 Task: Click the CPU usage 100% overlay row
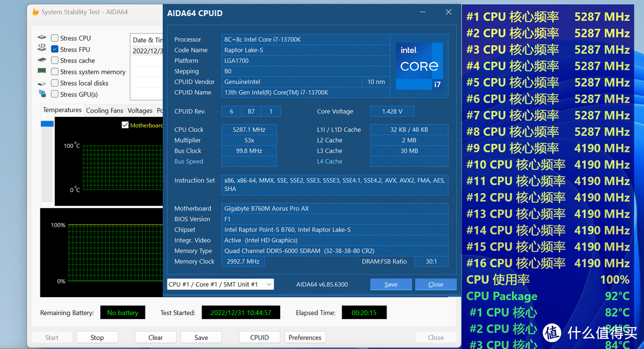pos(548,280)
